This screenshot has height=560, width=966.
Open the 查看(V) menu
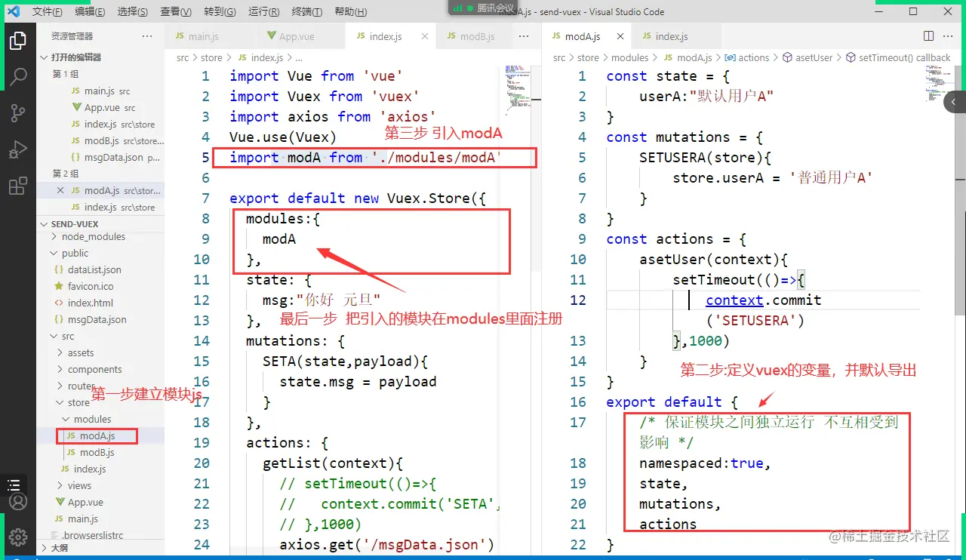click(176, 12)
